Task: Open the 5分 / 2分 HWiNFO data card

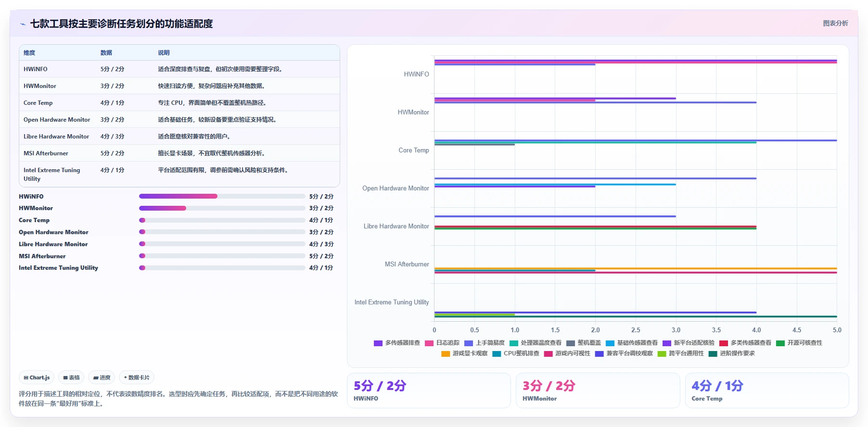Action: tap(429, 390)
